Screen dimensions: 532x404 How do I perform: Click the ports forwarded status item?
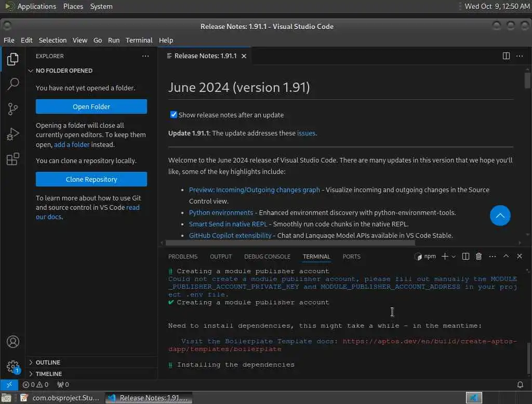click(63, 385)
